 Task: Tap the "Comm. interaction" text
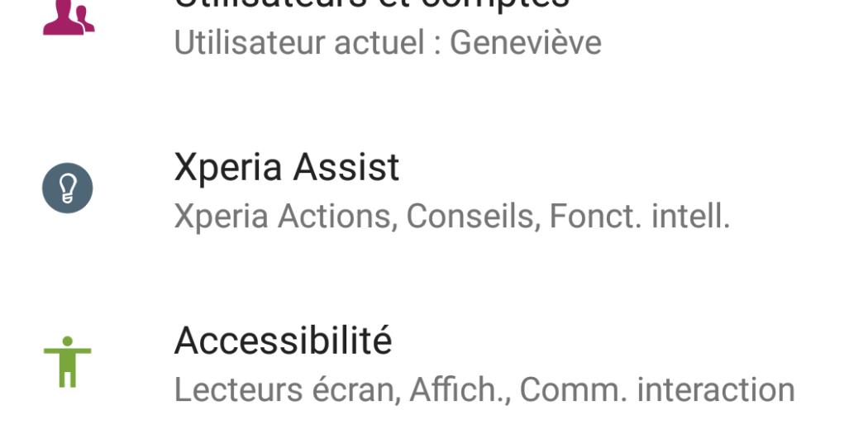click(x=657, y=389)
